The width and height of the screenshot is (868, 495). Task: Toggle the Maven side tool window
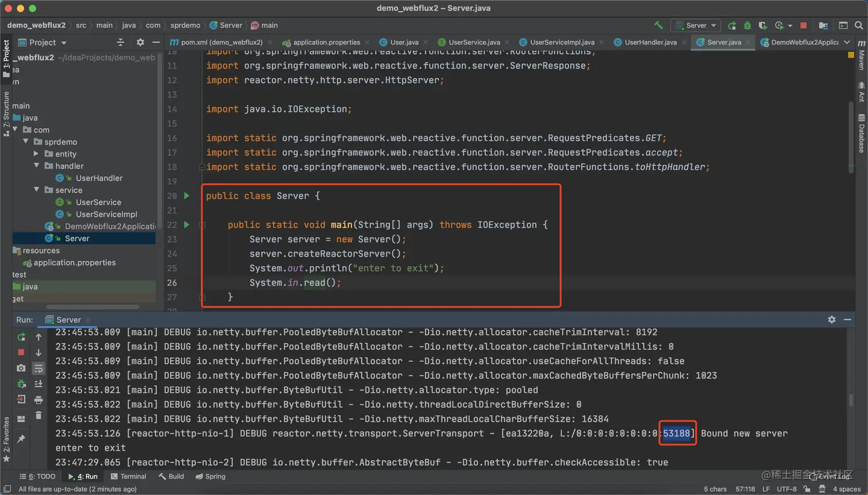862,55
